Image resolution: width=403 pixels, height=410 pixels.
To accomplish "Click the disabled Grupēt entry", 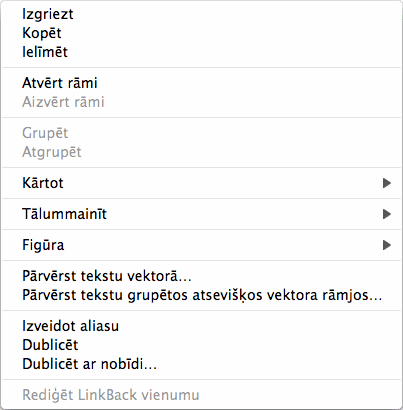I will coord(201,133).
